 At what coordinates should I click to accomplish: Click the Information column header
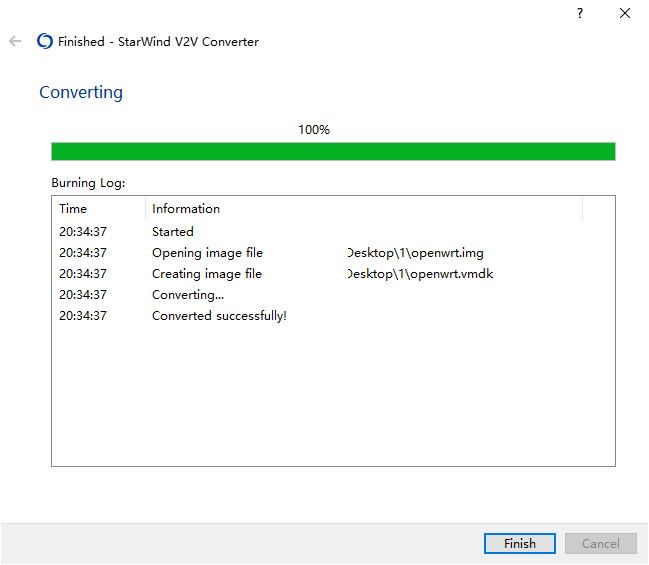[x=364, y=209]
